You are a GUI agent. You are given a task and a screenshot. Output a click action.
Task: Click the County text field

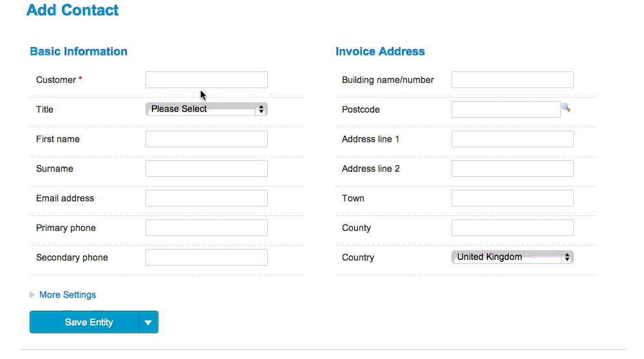[513, 228]
